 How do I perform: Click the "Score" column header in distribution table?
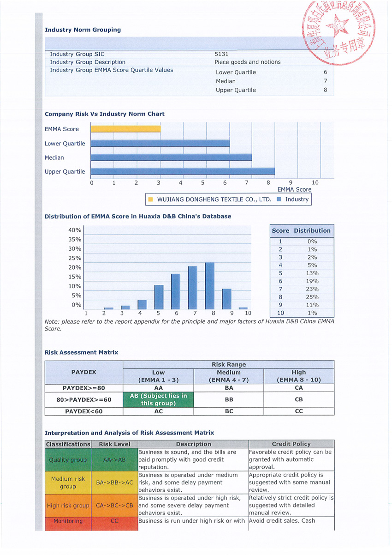coord(280,230)
